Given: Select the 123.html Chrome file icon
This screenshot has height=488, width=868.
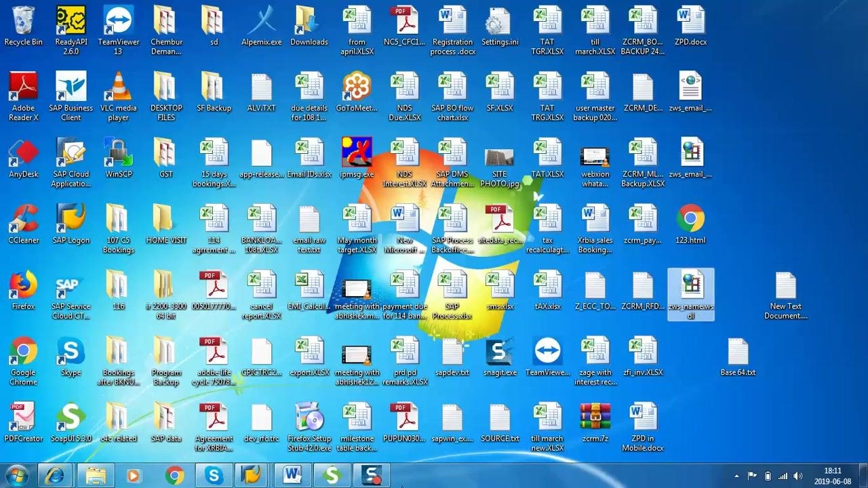Looking at the screenshot, I should pyautogui.click(x=691, y=224).
